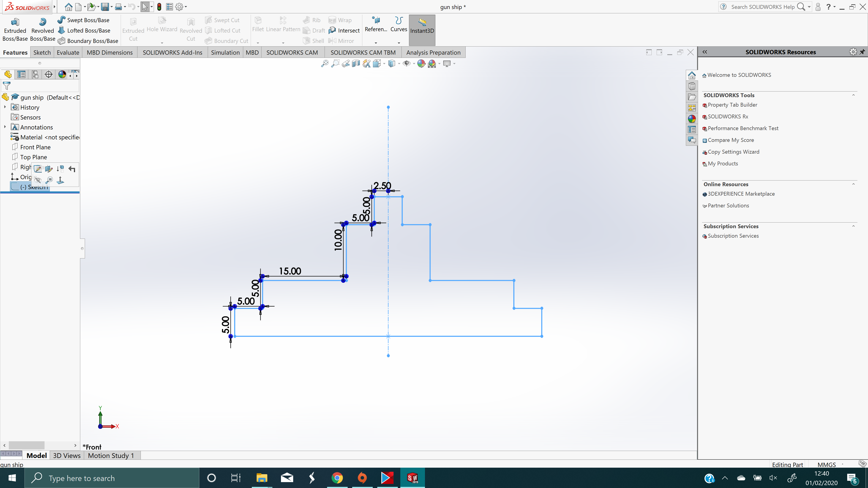868x488 pixels.
Task: Open the SOLIDWORKS Add-Ins tab
Action: pos(172,53)
